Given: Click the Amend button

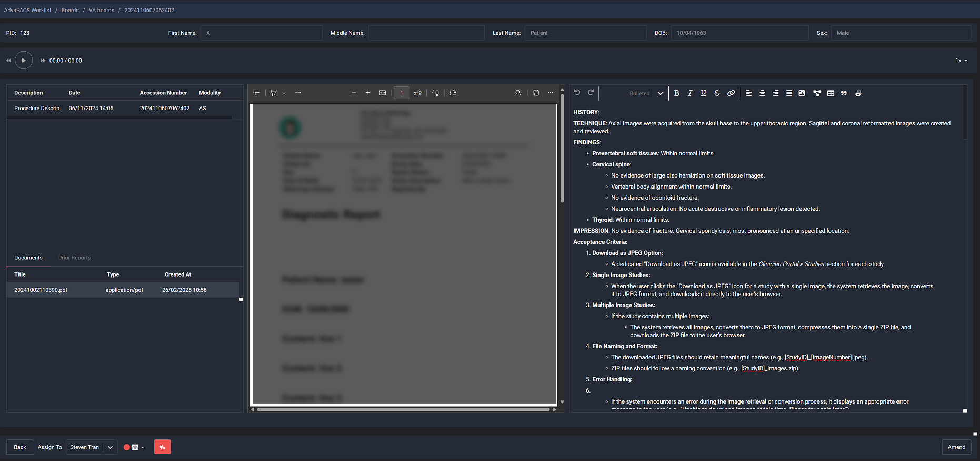Looking at the screenshot, I should coord(956,447).
